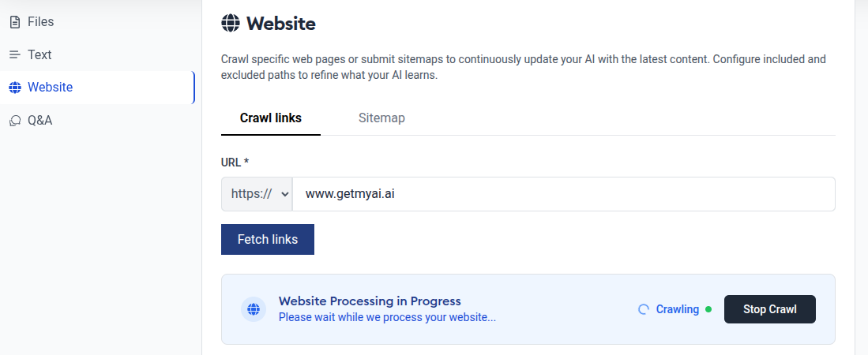Open the https:// protocol dropdown

[257, 194]
